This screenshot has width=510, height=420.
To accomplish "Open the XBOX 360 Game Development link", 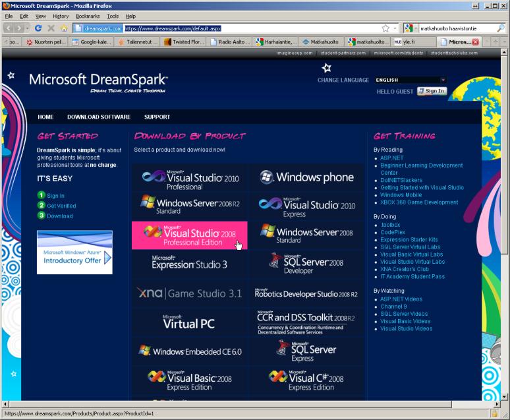I will click(x=419, y=202).
